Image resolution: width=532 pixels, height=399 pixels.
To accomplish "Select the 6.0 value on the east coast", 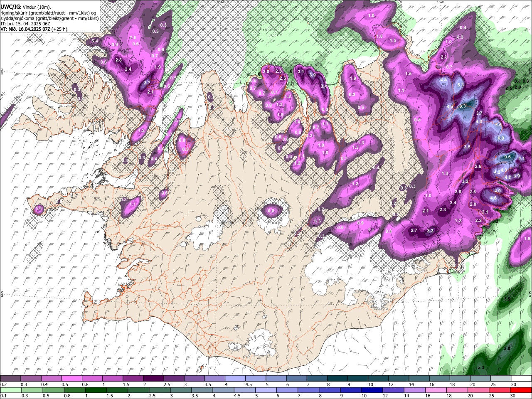I will click(x=501, y=138).
